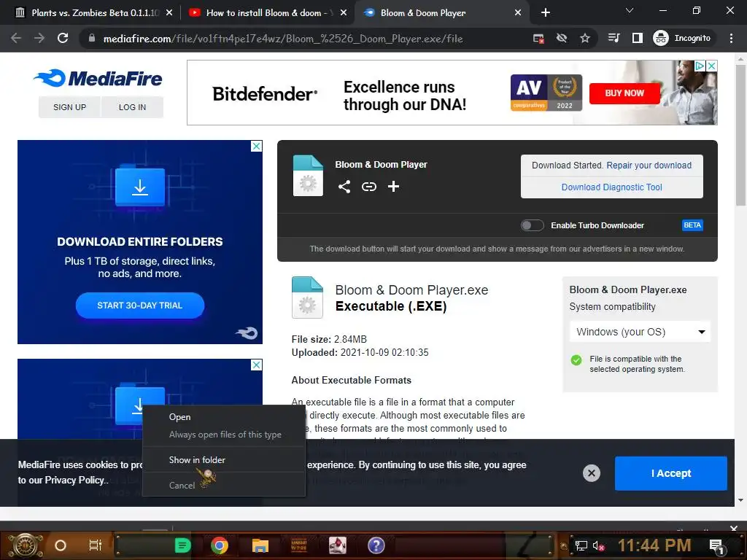Click the network tray icon
The height and width of the screenshot is (560, 747).
(581, 545)
